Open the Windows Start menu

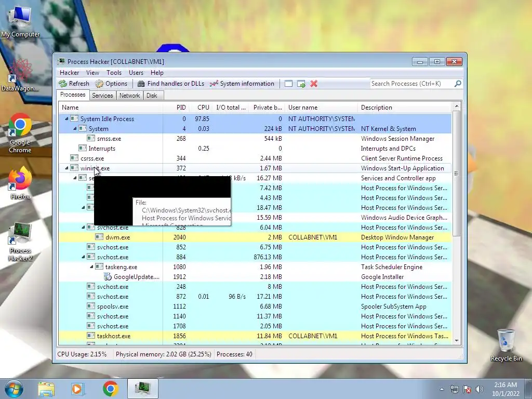click(x=14, y=389)
